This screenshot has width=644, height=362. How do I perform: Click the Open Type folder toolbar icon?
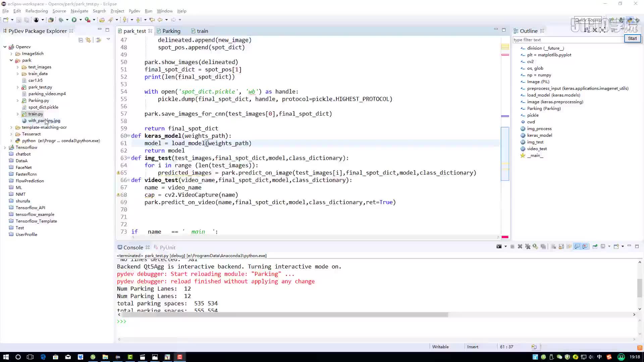pyautogui.click(x=102, y=20)
